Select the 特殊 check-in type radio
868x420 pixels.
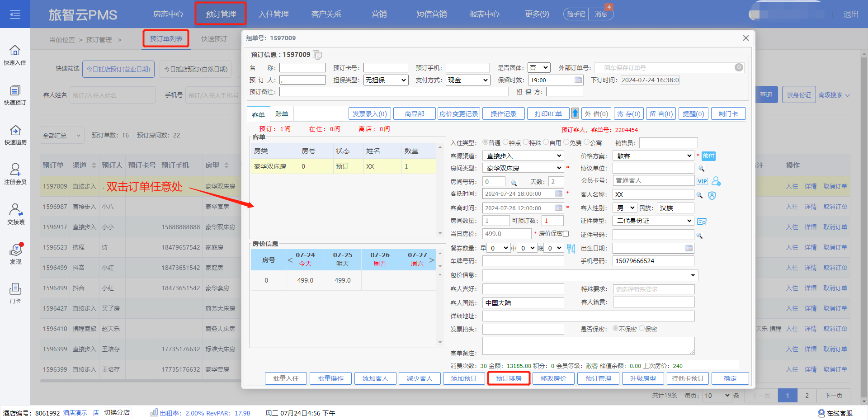point(526,142)
